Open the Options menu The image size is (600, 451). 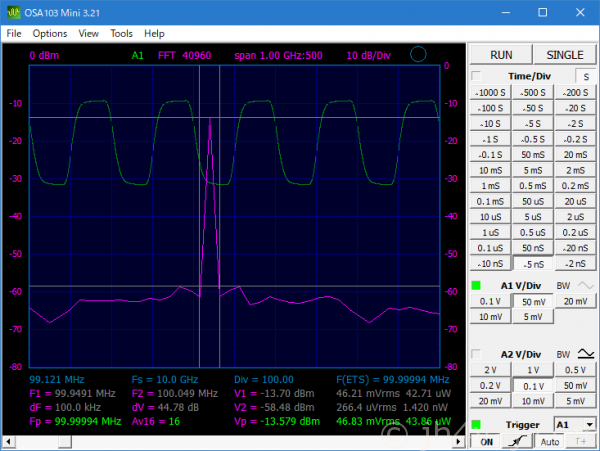(x=50, y=34)
